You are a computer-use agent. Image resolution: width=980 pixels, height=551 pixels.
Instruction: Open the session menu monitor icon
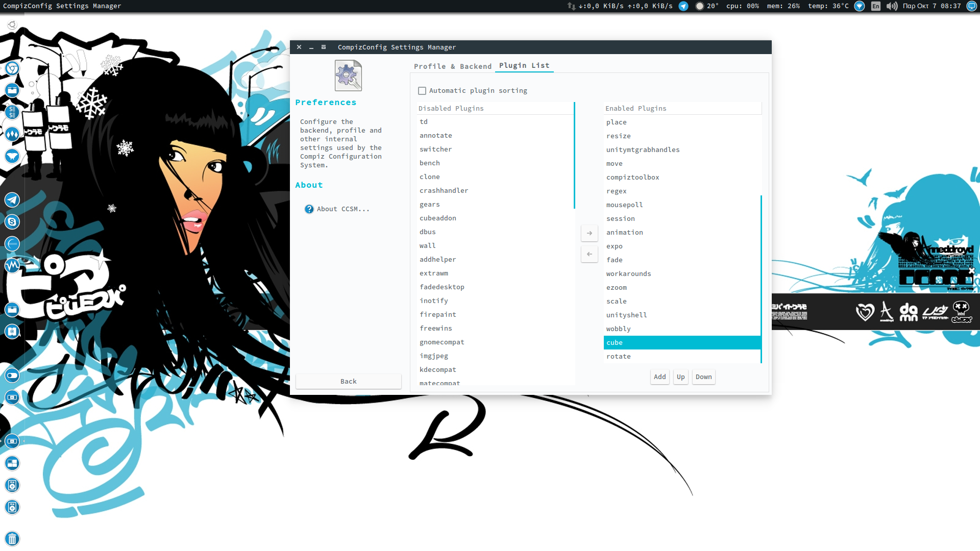(x=972, y=6)
